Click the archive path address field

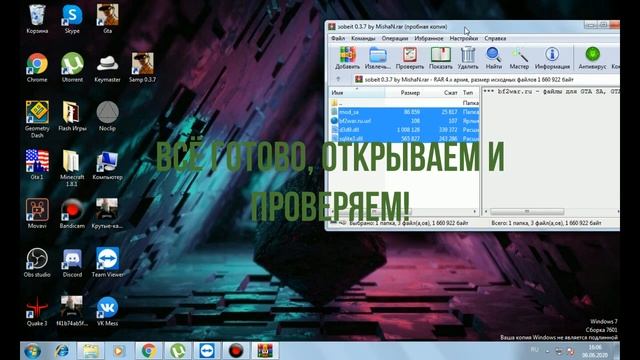pyautogui.click(x=486, y=80)
